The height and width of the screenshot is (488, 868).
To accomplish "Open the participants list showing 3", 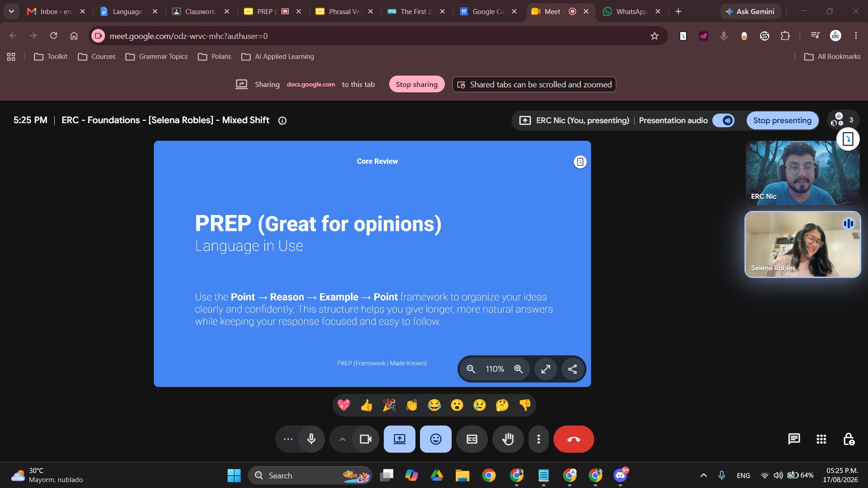I will pyautogui.click(x=843, y=120).
